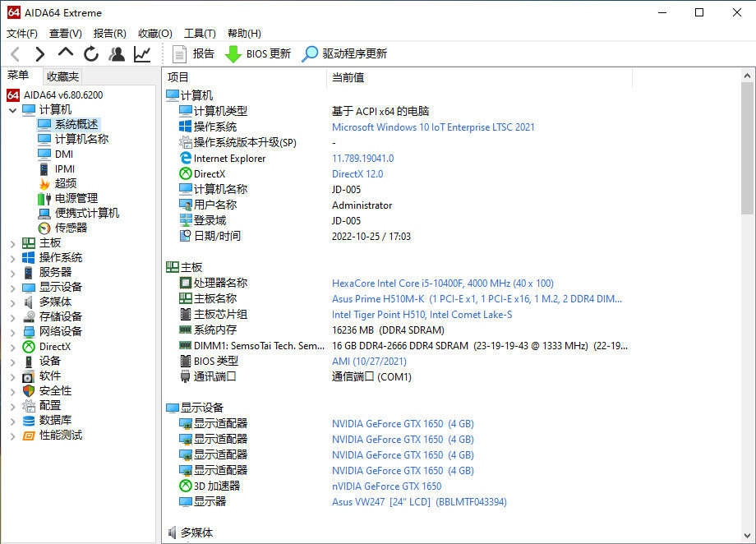The width and height of the screenshot is (756, 544).
Task: Expand the 主板 tree node
Action: (x=12, y=243)
